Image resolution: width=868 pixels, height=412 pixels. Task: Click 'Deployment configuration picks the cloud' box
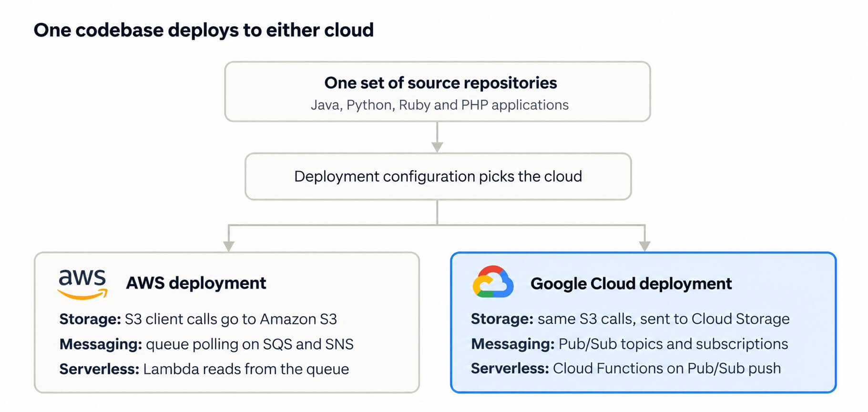(x=438, y=176)
